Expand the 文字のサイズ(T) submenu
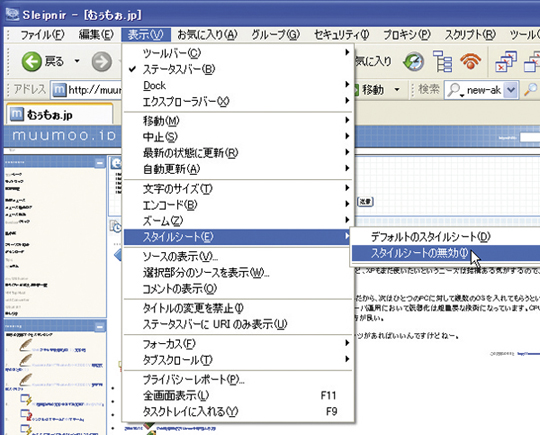The width and height of the screenshot is (540, 435). tap(238, 189)
